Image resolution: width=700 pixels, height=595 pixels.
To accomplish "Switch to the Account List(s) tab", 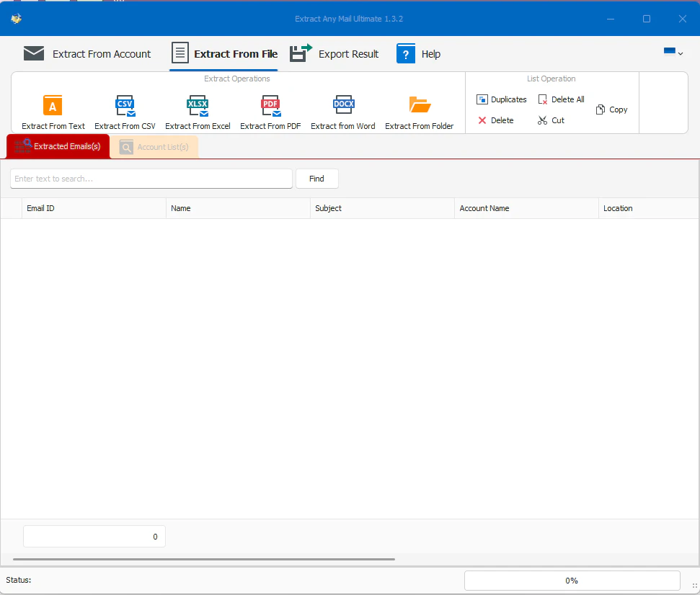I will 154,147.
